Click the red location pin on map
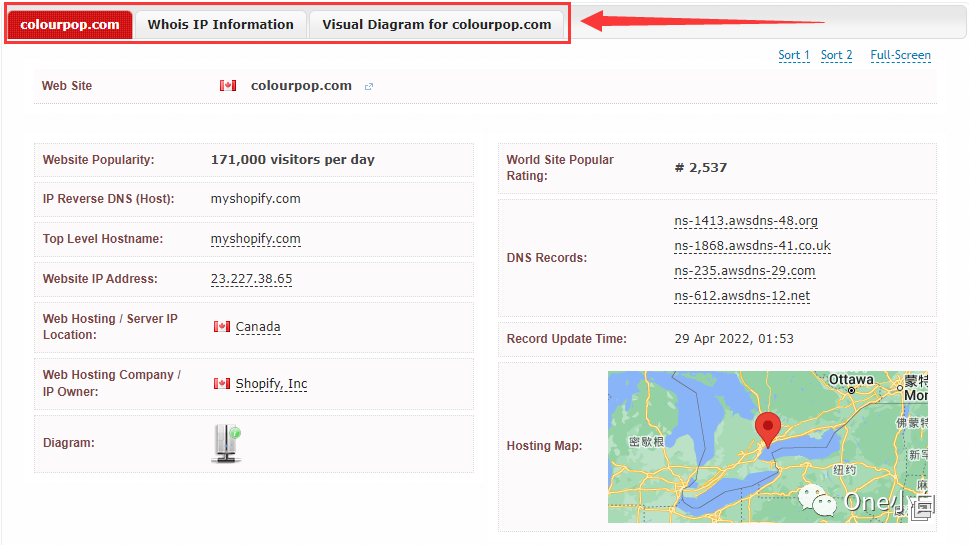Screen dimensions: 969x545 [x=768, y=428]
